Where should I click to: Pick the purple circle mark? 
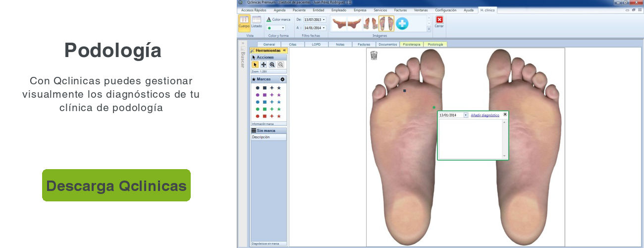click(258, 95)
